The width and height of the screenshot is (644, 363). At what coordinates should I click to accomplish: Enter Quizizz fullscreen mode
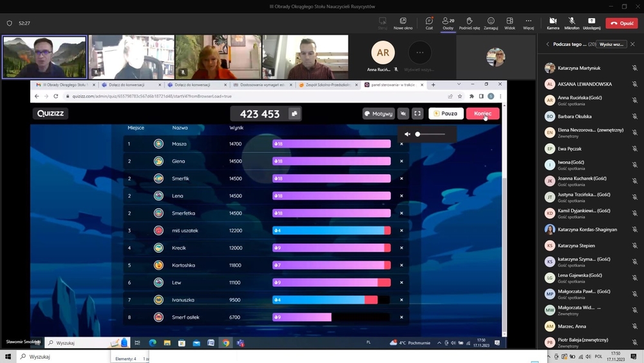coord(417,113)
